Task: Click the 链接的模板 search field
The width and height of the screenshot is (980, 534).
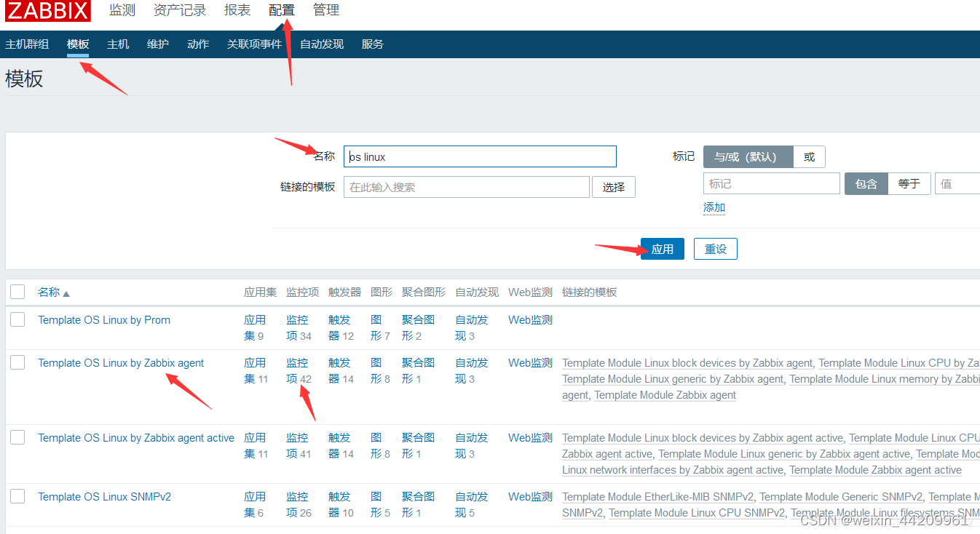Action: point(467,187)
